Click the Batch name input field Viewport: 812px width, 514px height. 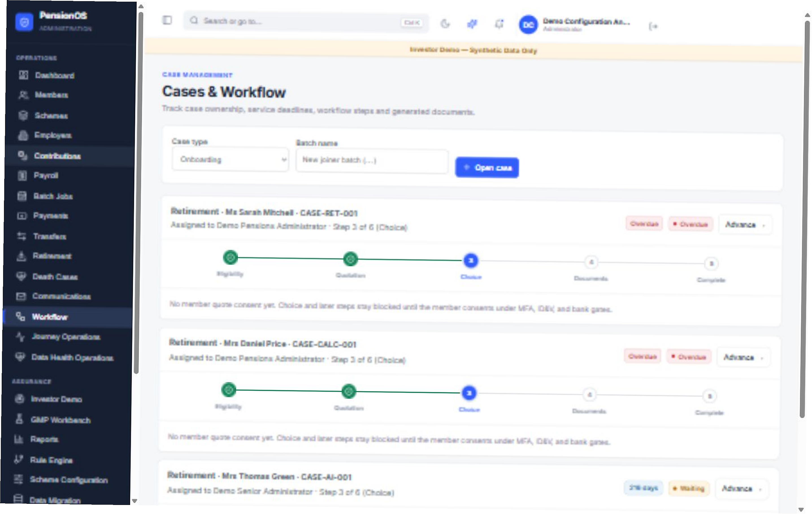(372, 162)
